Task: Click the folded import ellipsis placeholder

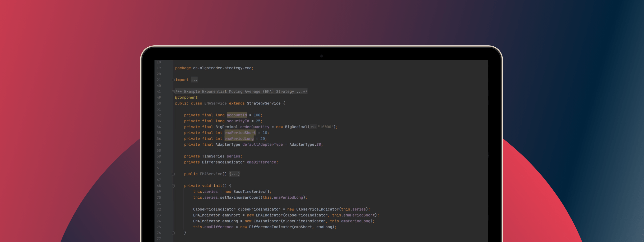Action: pyautogui.click(x=194, y=80)
